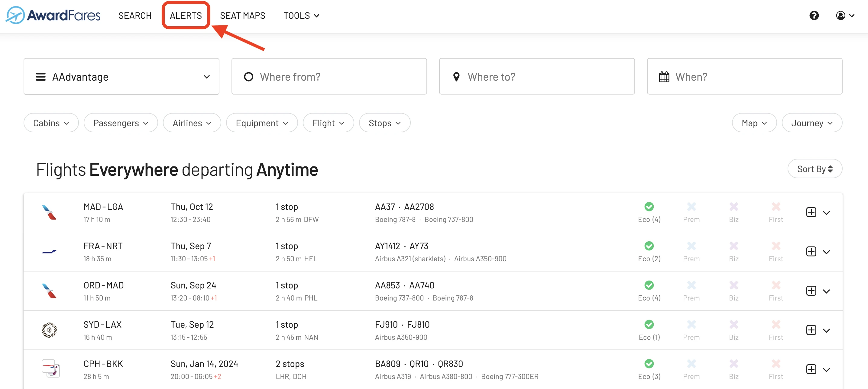The width and height of the screenshot is (868, 389).
Task: Expand details of ORD-MAD flight
Action: [826, 291]
